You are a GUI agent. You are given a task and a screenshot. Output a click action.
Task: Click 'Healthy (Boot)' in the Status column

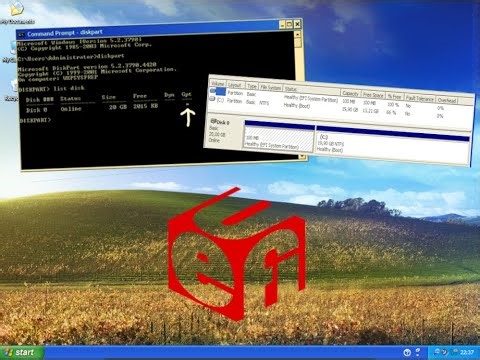pos(297,105)
